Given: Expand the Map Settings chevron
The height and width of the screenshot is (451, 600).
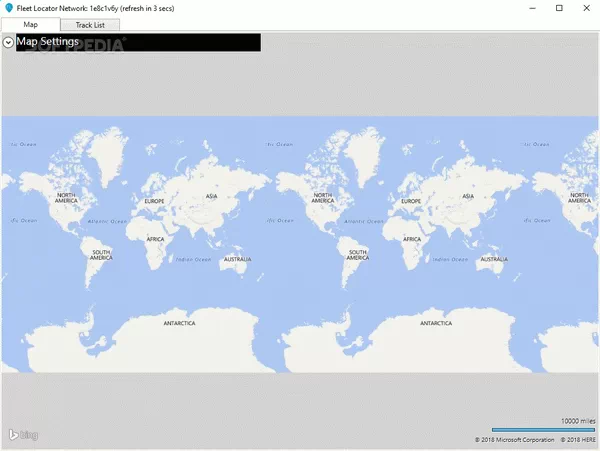Looking at the screenshot, I should [9, 42].
